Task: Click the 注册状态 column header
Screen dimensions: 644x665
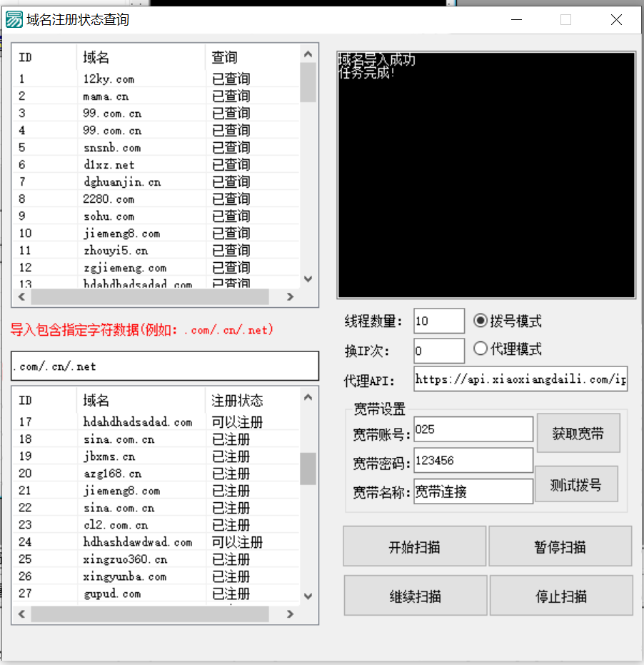Action: pyautogui.click(x=253, y=400)
